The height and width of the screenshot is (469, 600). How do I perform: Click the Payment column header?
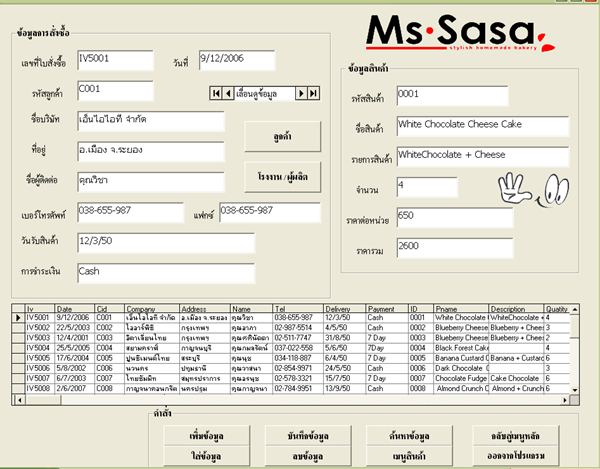[x=387, y=309]
